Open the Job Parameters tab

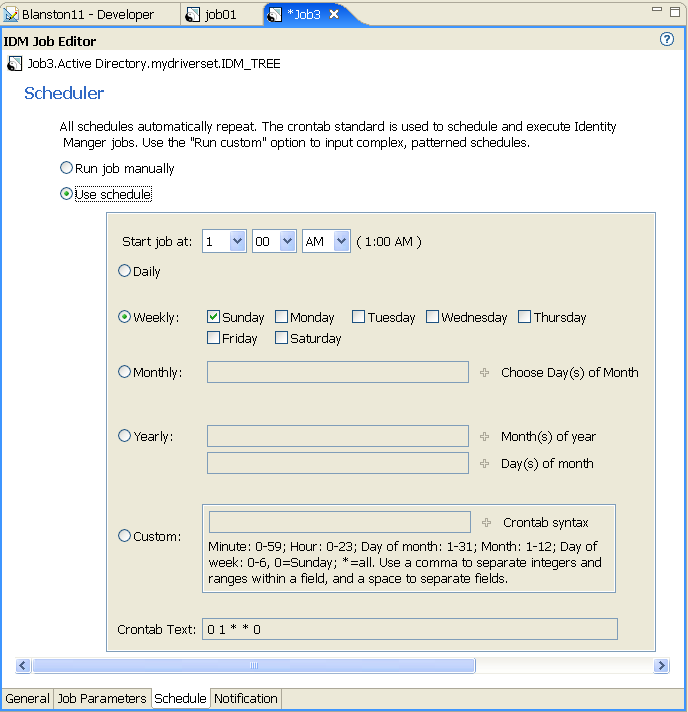click(x=102, y=698)
